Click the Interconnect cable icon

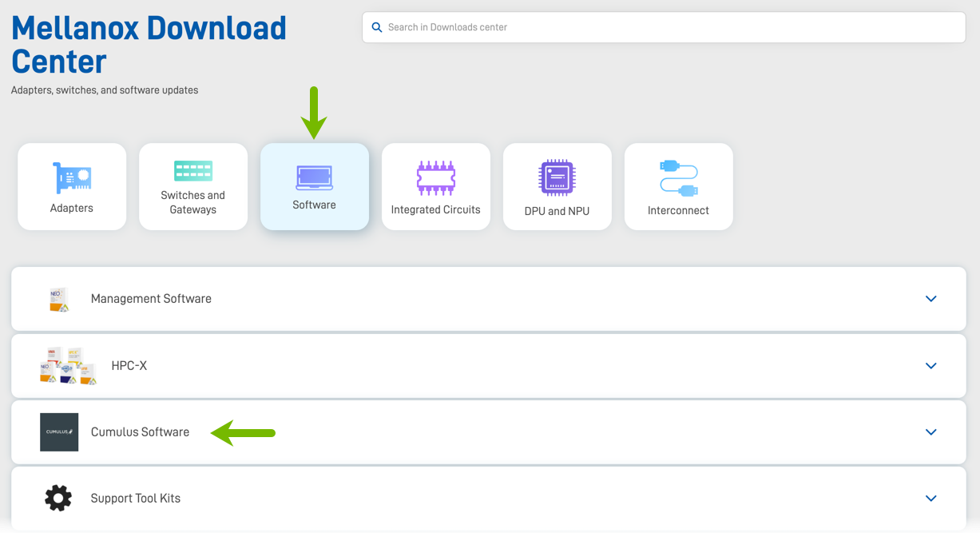(679, 177)
